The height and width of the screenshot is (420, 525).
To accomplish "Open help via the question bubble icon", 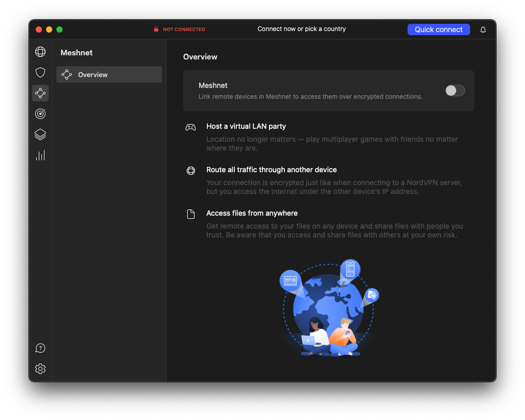I will 40,348.
